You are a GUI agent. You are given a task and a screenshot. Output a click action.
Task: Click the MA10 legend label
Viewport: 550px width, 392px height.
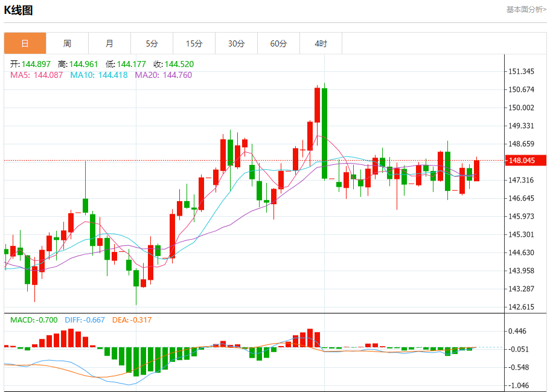[99, 75]
